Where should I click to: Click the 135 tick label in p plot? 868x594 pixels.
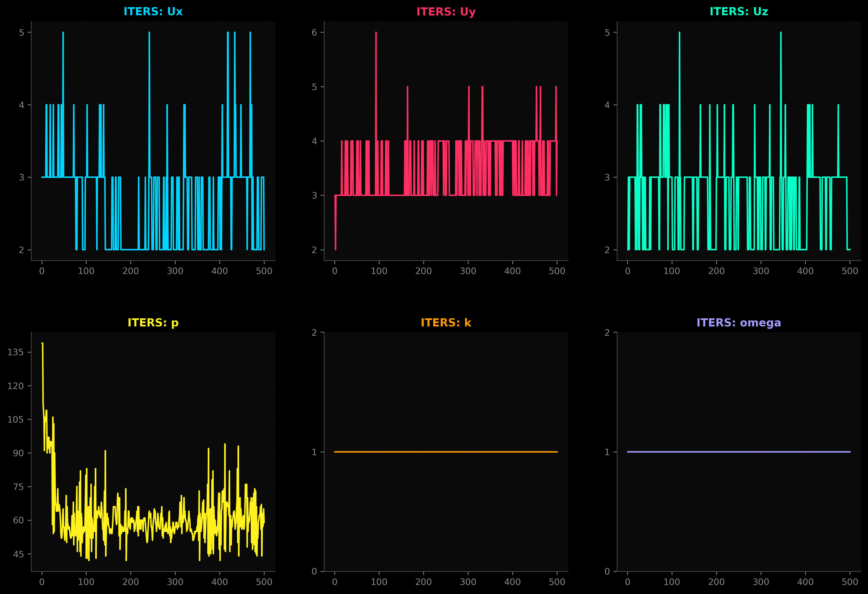[x=15, y=352]
